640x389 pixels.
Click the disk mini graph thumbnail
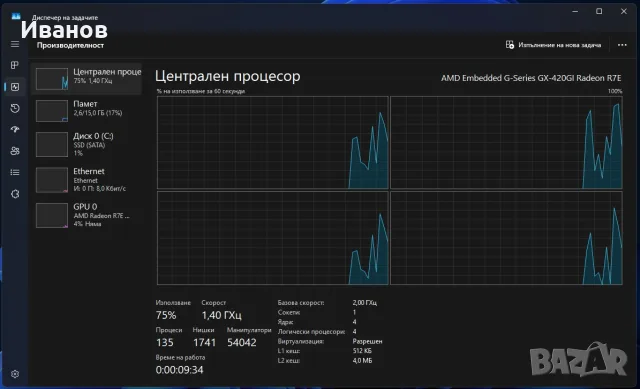(52, 144)
